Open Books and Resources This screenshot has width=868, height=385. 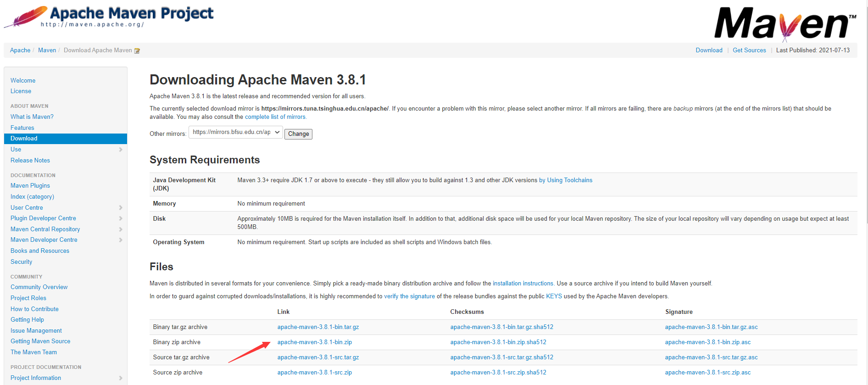coord(40,251)
